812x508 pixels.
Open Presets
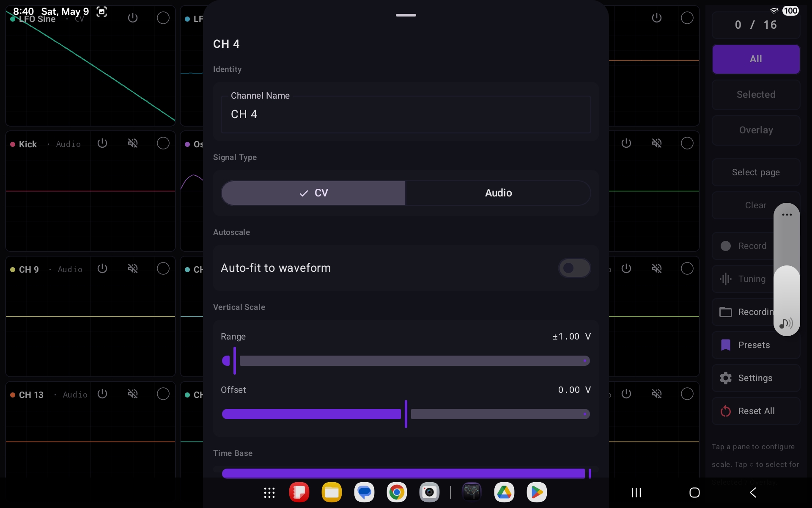(x=756, y=345)
